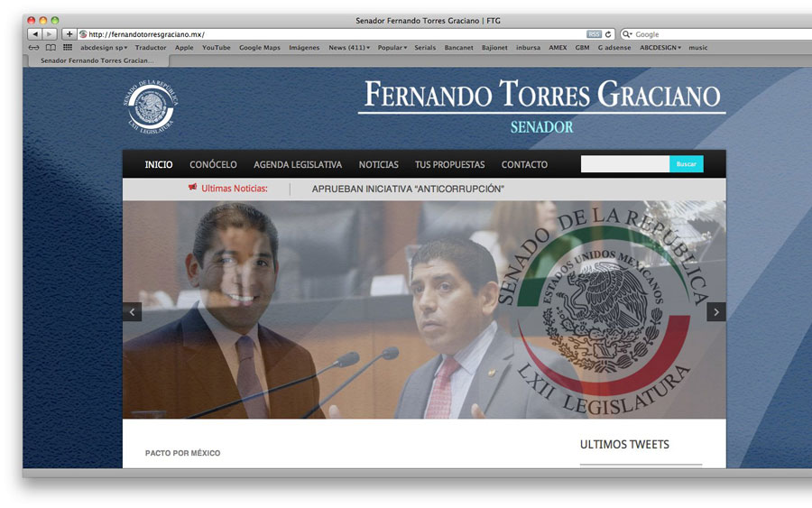Expand the abcdesign sp bookmarks folder

[104, 48]
